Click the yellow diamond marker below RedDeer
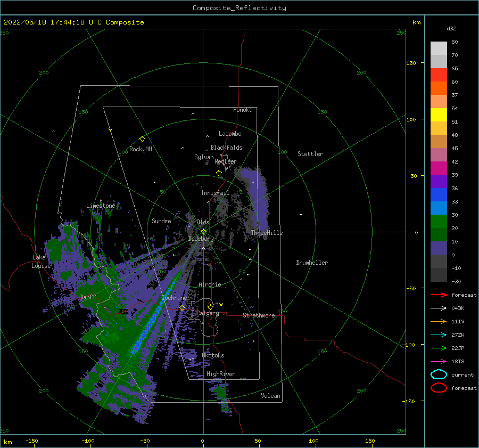This screenshot has height=448, width=479. [219, 173]
